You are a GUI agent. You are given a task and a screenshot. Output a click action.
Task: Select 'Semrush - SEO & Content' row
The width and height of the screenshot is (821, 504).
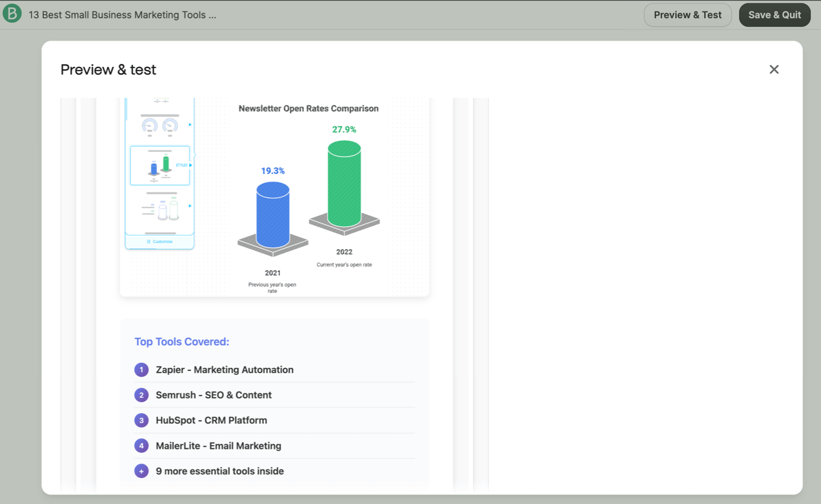[x=274, y=395]
